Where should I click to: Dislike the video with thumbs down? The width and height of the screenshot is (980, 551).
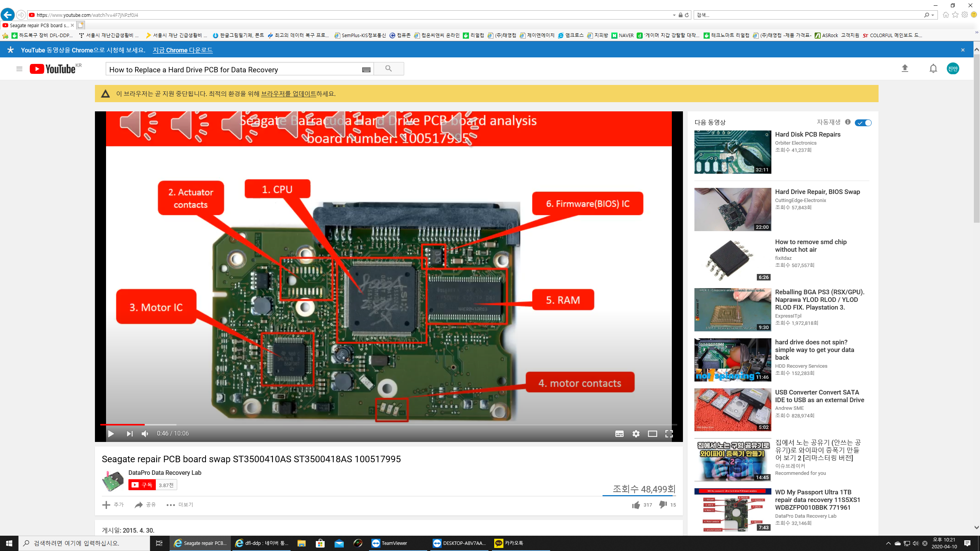pos(663,505)
